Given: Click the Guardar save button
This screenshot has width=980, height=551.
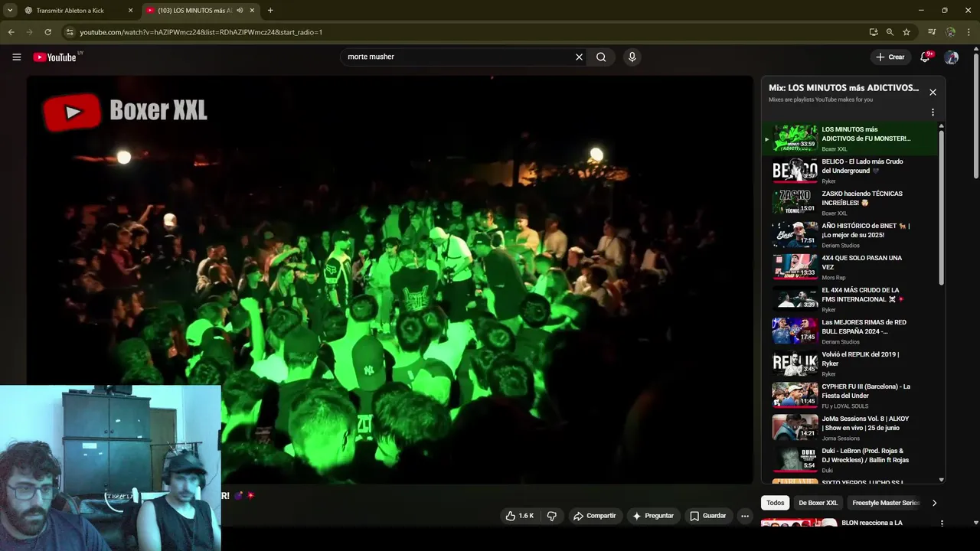Looking at the screenshot, I should coord(707,516).
